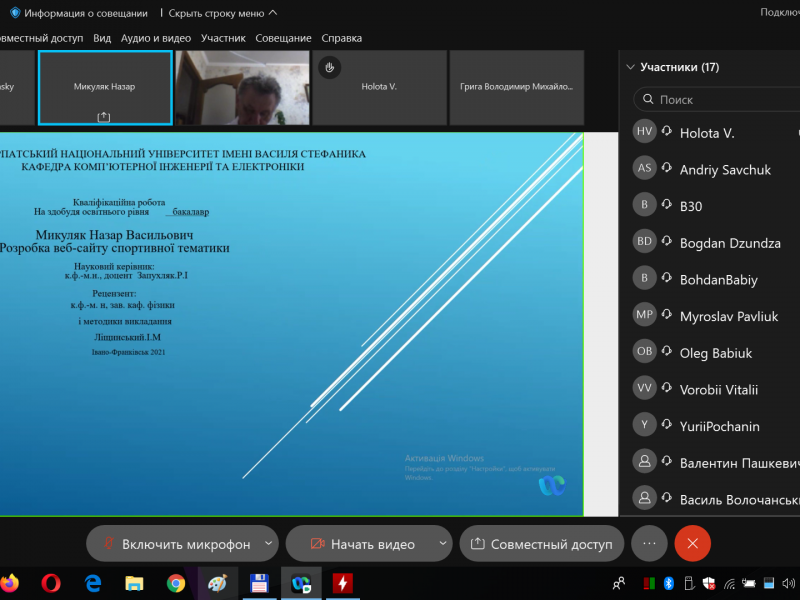Select Andriy Savchuk in participants list
This screenshot has width=800, height=600.
point(725,170)
